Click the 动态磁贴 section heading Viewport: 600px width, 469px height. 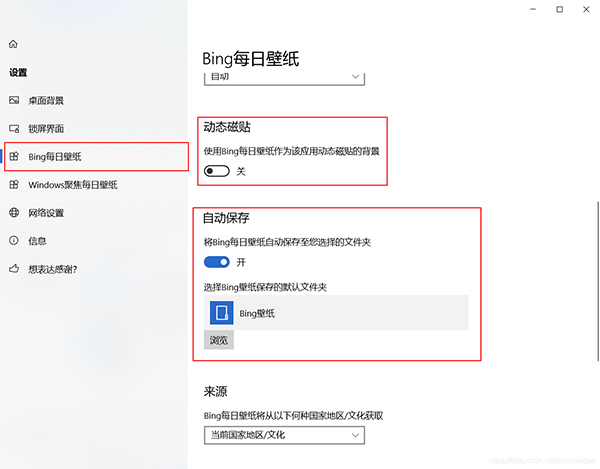tap(227, 127)
